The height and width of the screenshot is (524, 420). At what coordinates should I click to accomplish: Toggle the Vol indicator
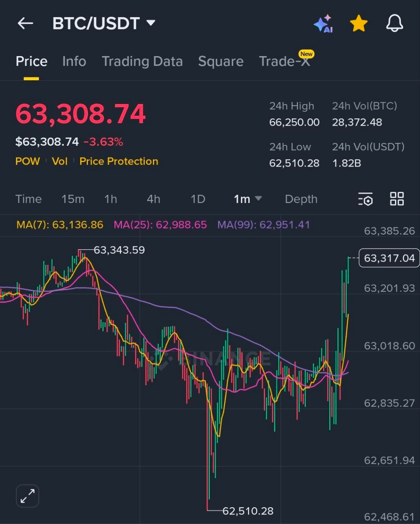pos(60,161)
